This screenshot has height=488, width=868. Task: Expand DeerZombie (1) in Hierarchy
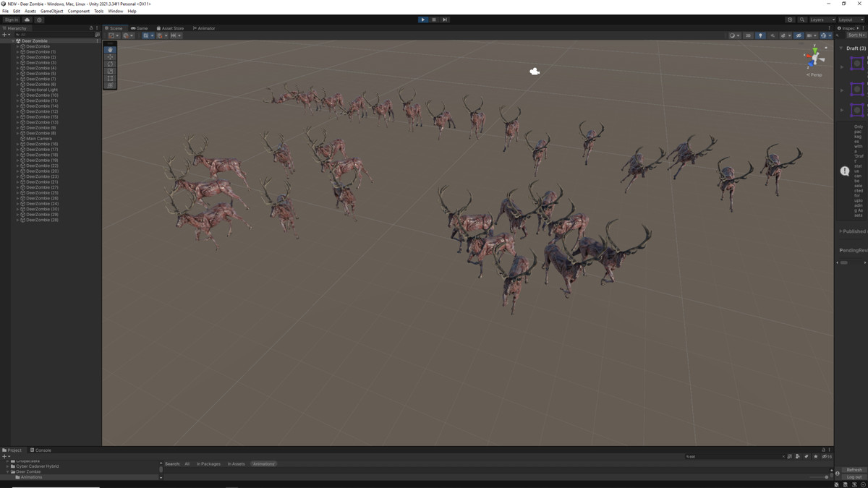coord(18,52)
